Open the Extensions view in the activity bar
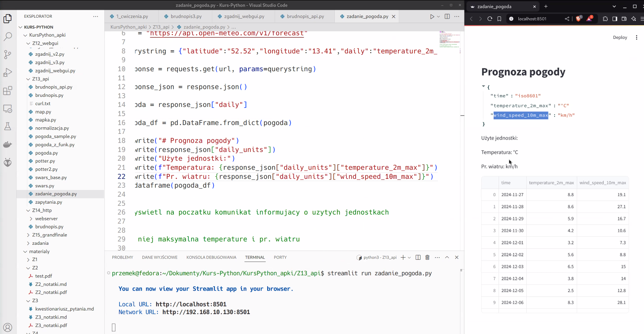The width and height of the screenshot is (644, 334). 8,91
